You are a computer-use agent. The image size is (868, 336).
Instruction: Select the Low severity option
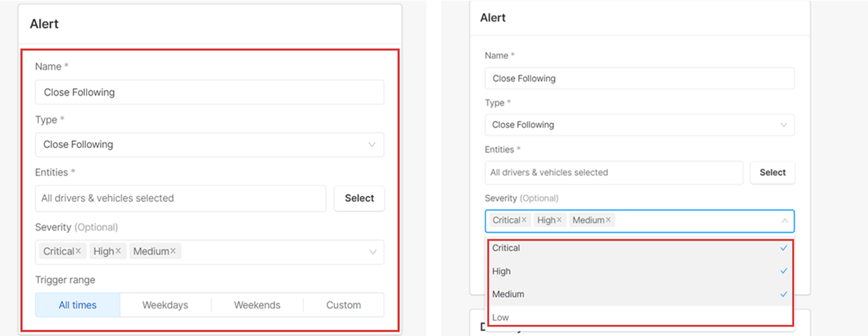640,316
